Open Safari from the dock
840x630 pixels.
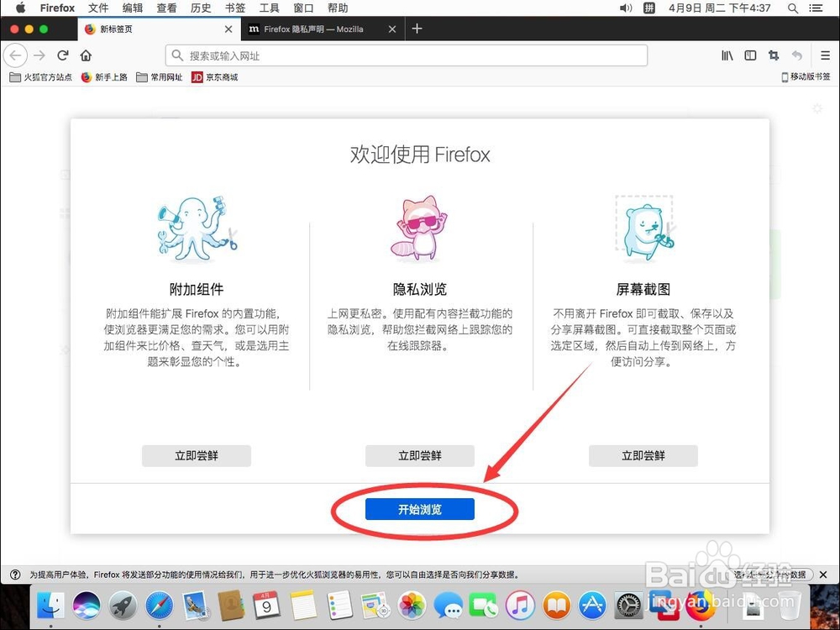pyautogui.click(x=159, y=606)
